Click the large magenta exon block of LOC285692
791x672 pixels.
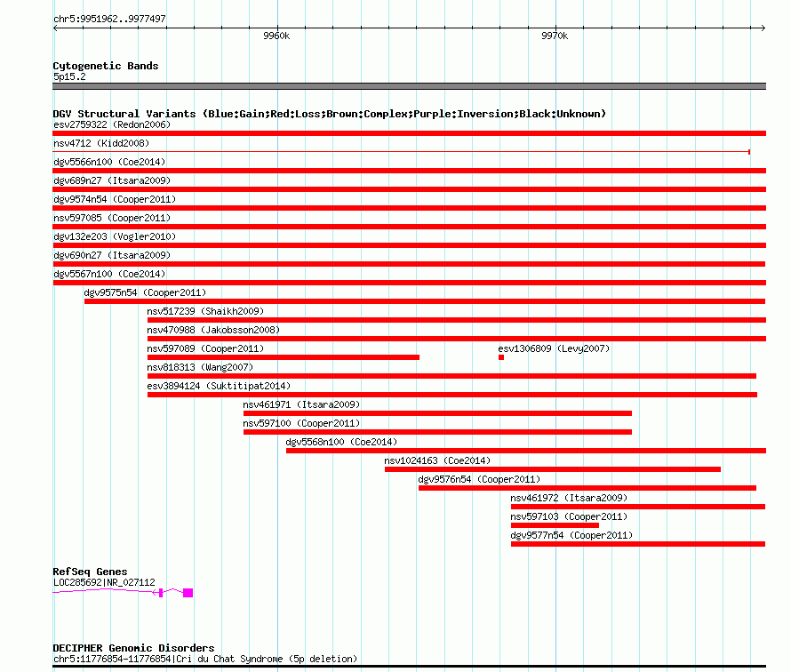188,593
